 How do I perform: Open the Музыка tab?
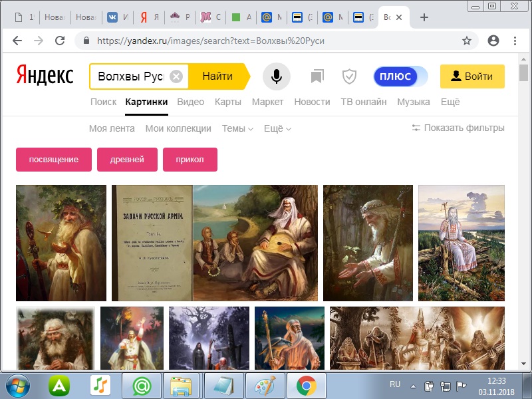pos(414,102)
